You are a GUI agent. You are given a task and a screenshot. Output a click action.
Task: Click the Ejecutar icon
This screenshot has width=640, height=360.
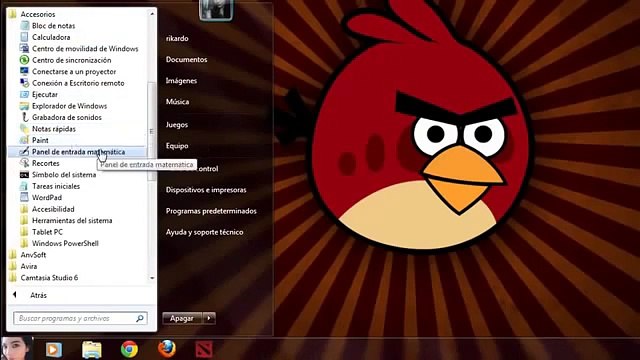24,94
